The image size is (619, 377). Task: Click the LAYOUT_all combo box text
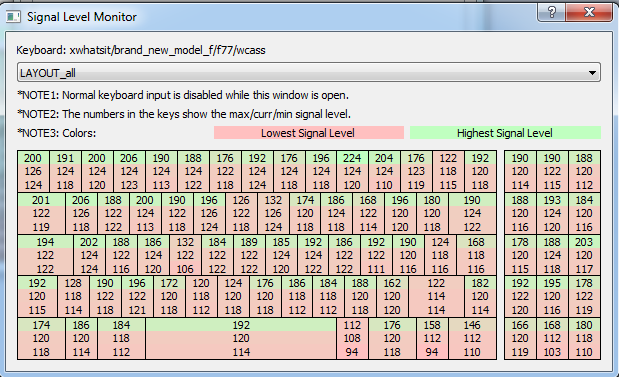[48, 73]
